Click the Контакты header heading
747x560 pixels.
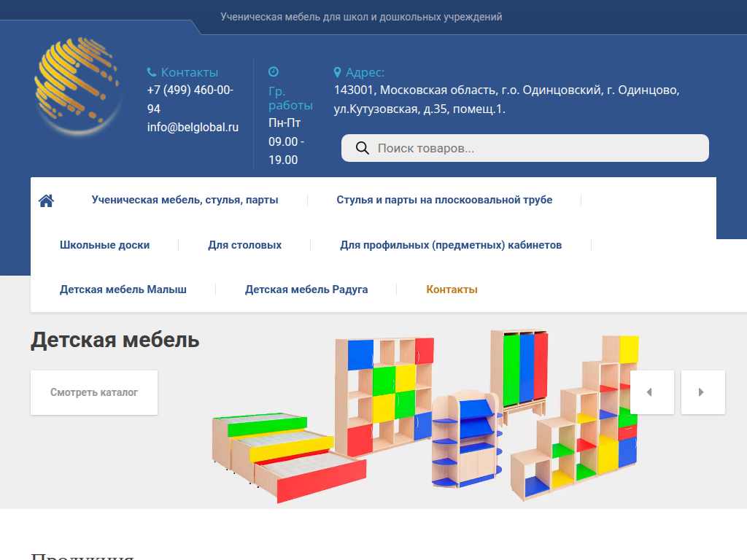[x=189, y=72]
